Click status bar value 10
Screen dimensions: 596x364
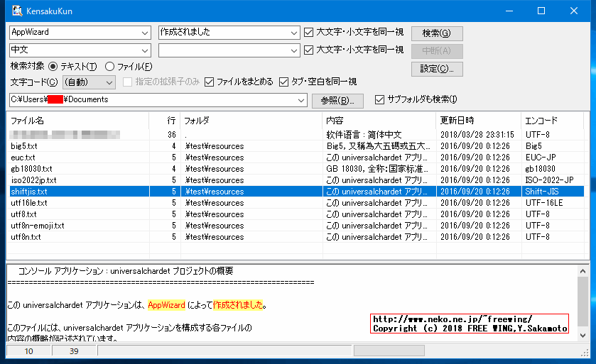coord(28,351)
